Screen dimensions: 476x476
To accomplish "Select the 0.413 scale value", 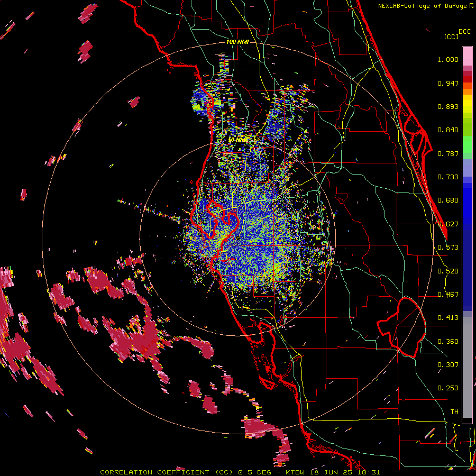I will (x=448, y=318).
